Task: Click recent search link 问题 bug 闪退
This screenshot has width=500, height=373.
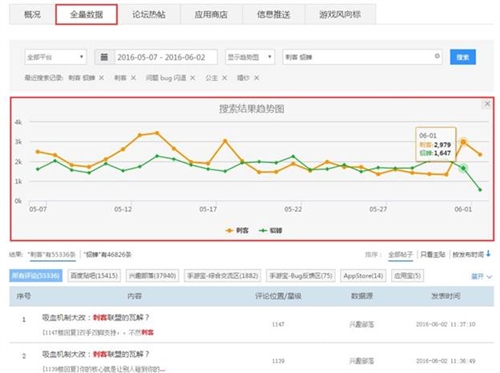Action: click(x=166, y=78)
